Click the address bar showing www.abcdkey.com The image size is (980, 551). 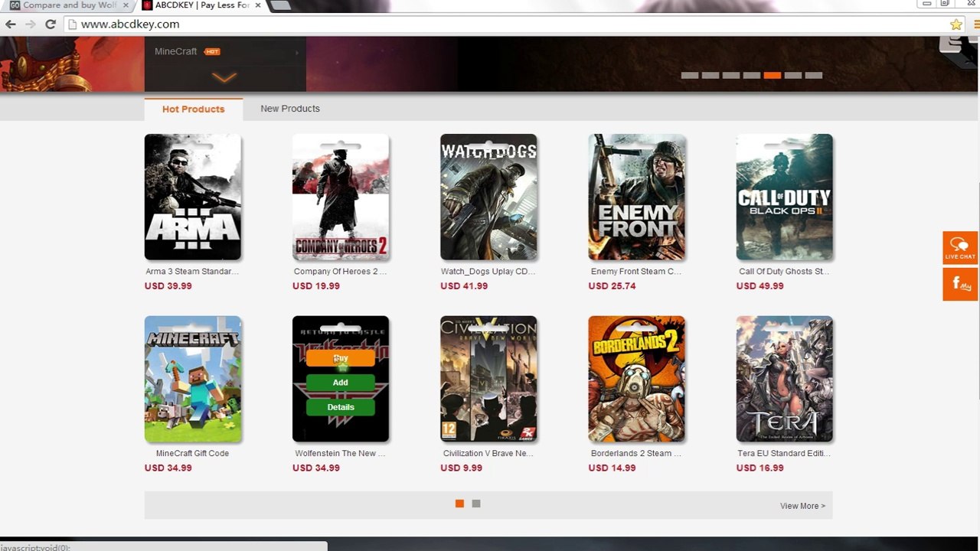(x=505, y=24)
